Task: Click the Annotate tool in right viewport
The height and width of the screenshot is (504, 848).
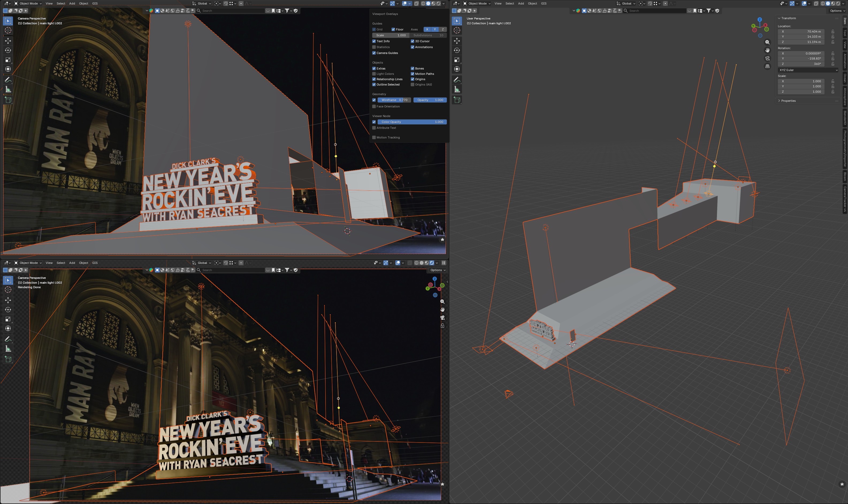Action: pyautogui.click(x=457, y=80)
